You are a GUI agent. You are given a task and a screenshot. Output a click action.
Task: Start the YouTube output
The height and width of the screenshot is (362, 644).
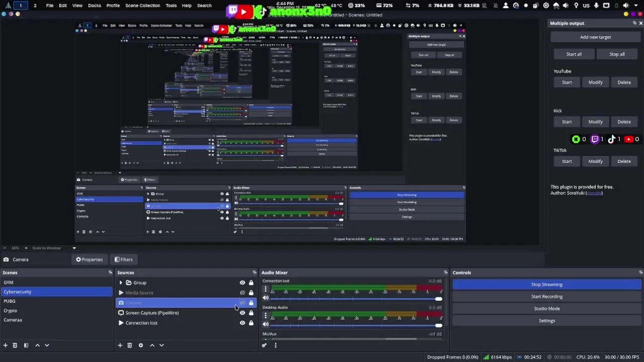567,82
